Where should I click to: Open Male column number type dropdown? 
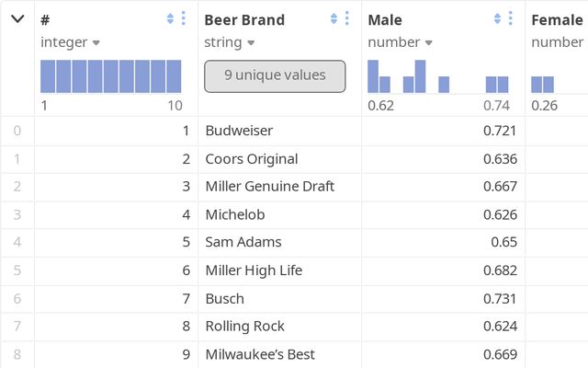point(400,42)
